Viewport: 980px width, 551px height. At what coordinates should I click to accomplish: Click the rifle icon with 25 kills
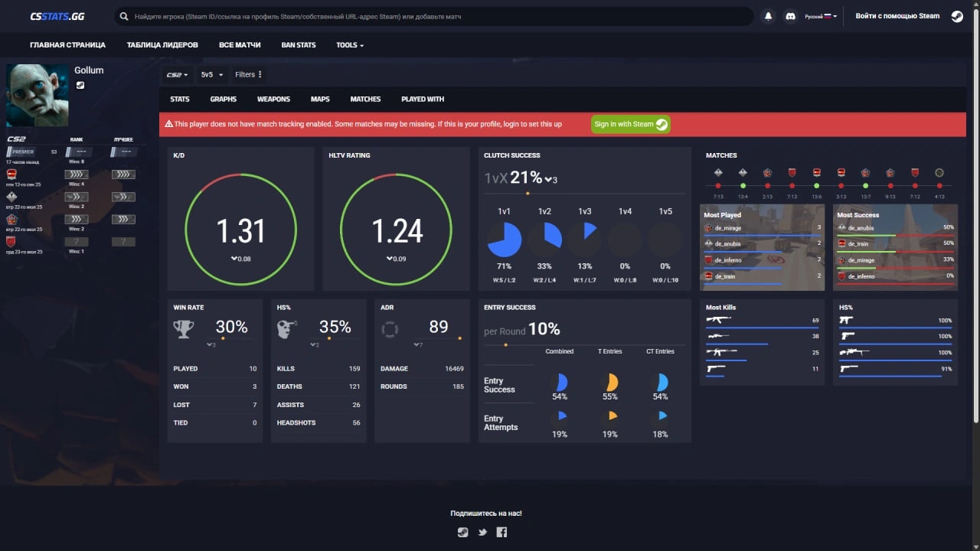[x=721, y=353]
